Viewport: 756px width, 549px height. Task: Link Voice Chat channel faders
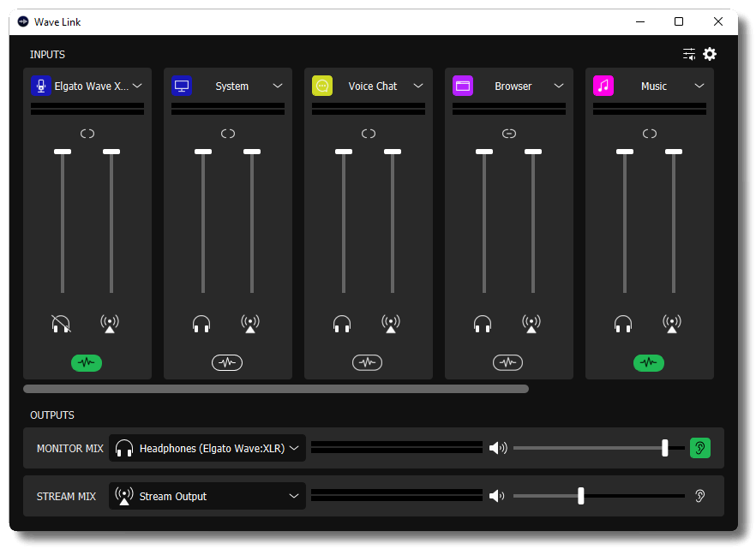tap(369, 134)
